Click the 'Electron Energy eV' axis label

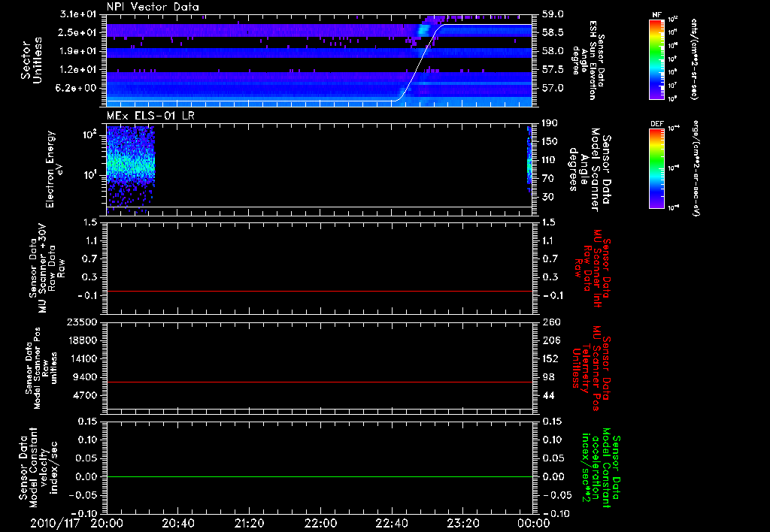pyautogui.click(x=54, y=169)
